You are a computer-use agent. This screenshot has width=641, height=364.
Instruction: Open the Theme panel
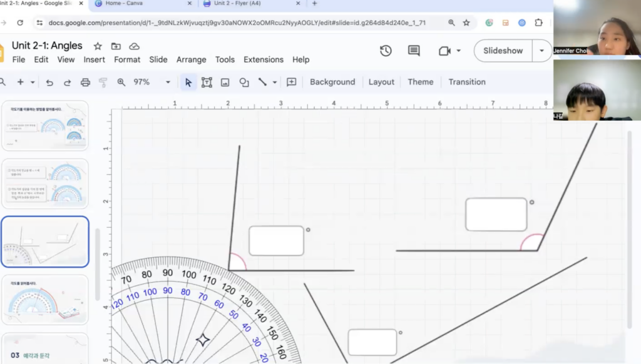coord(420,82)
